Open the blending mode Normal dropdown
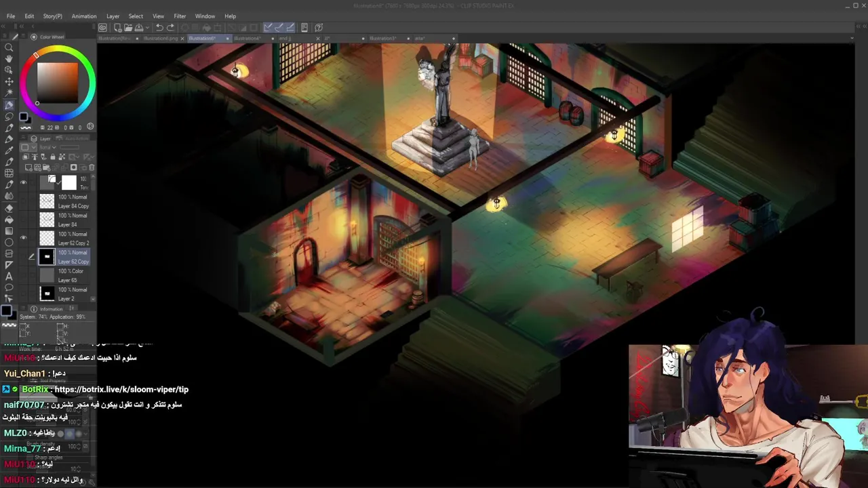868x488 pixels. 49,147
